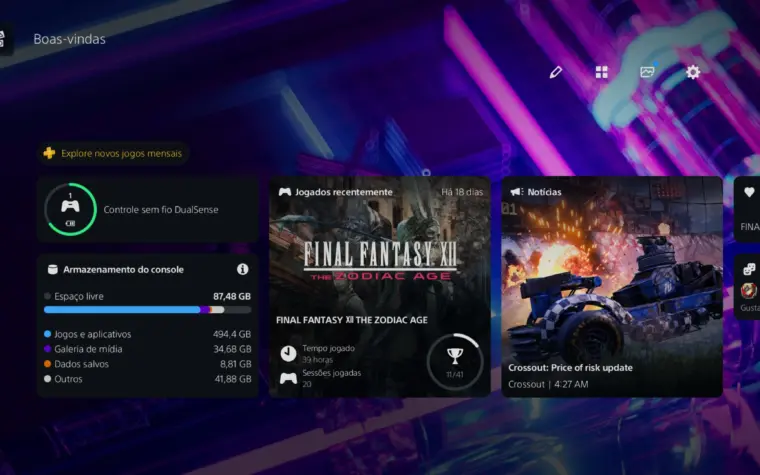This screenshot has width=760, height=475.
Task: Click the 87,48 GB free space value
Action: pyautogui.click(x=232, y=296)
